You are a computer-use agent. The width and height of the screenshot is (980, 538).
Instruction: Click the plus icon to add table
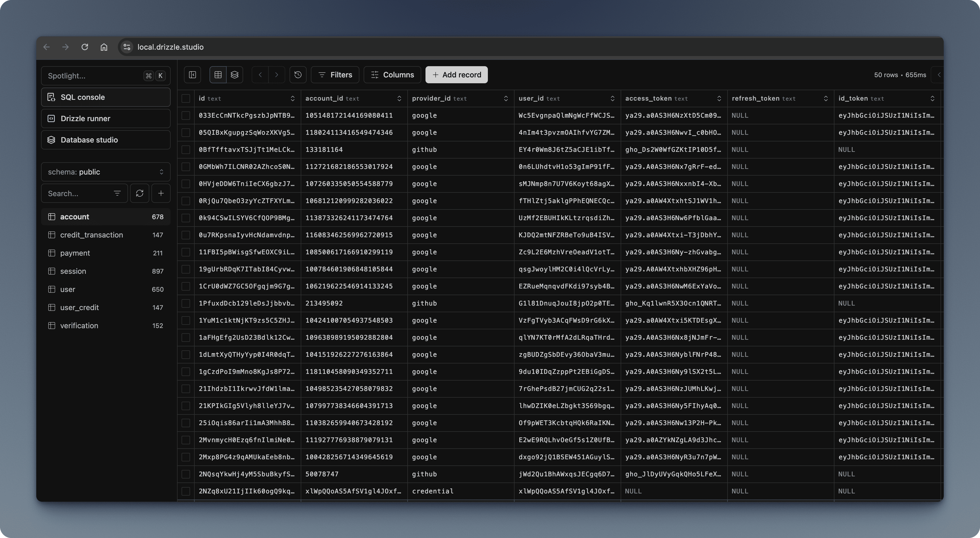(161, 193)
